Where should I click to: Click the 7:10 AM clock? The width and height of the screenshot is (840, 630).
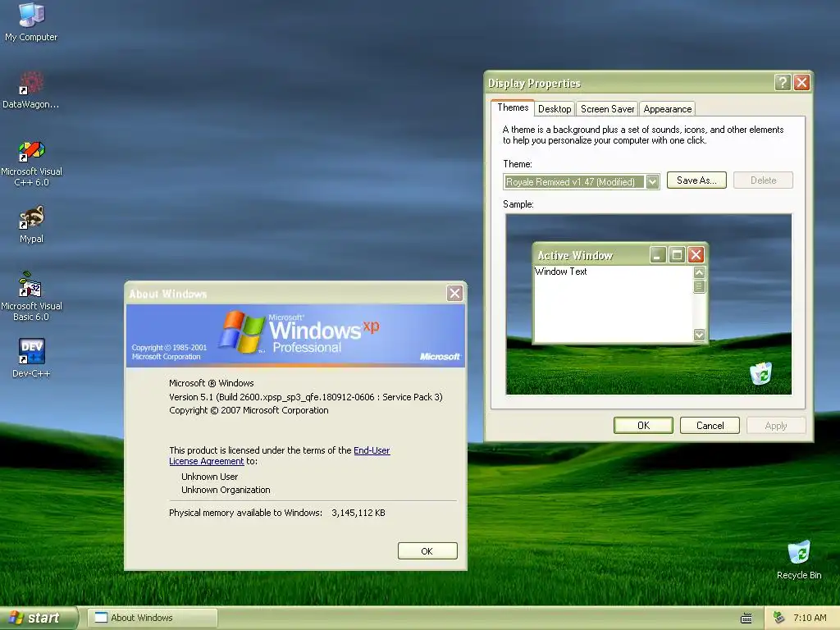pos(810,618)
